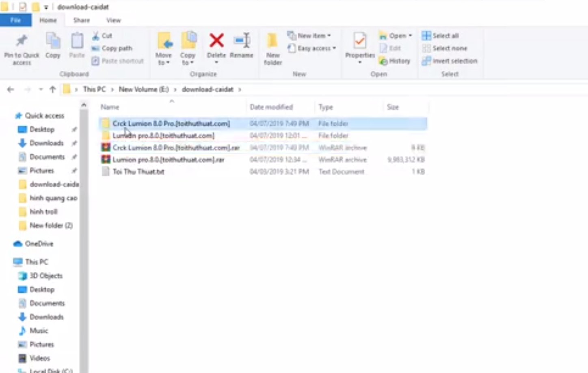Viewport: 588px width, 373px height.
Task: Click the red Delete icon
Action: point(216,41)
